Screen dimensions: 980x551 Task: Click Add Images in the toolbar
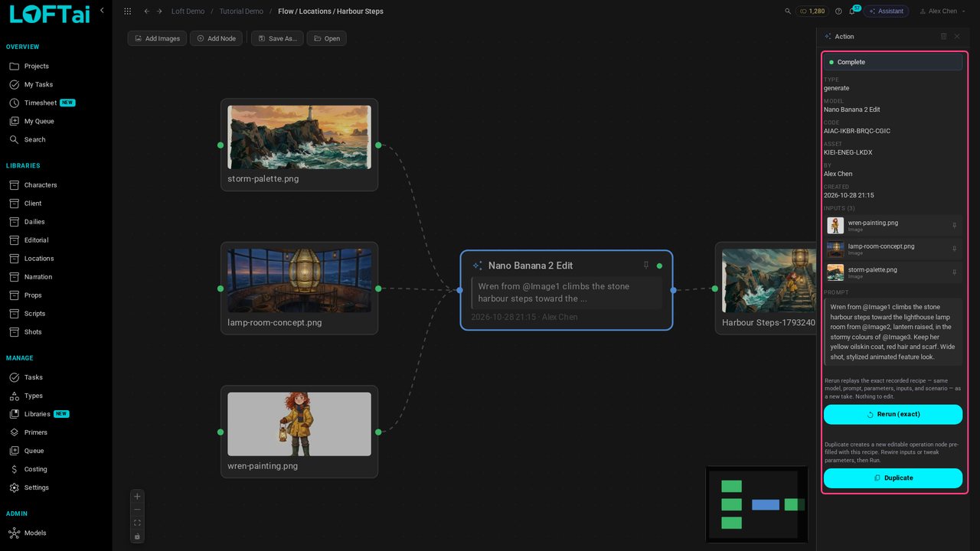(x=157, y=38)
